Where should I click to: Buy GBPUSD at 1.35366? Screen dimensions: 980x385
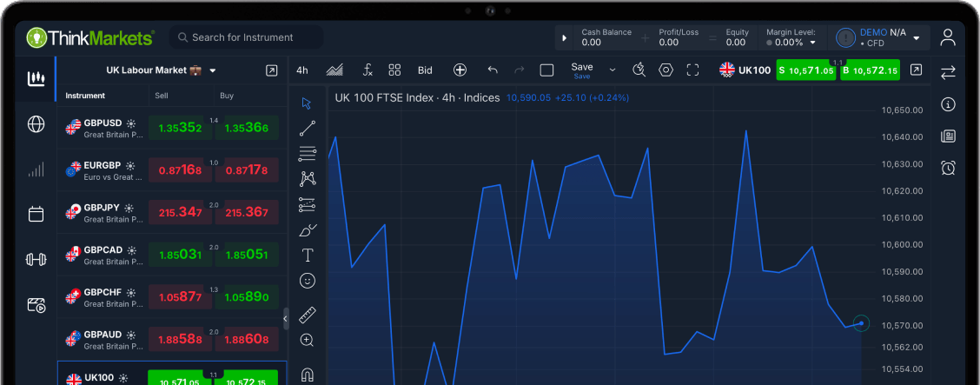(x=247, y=128)
